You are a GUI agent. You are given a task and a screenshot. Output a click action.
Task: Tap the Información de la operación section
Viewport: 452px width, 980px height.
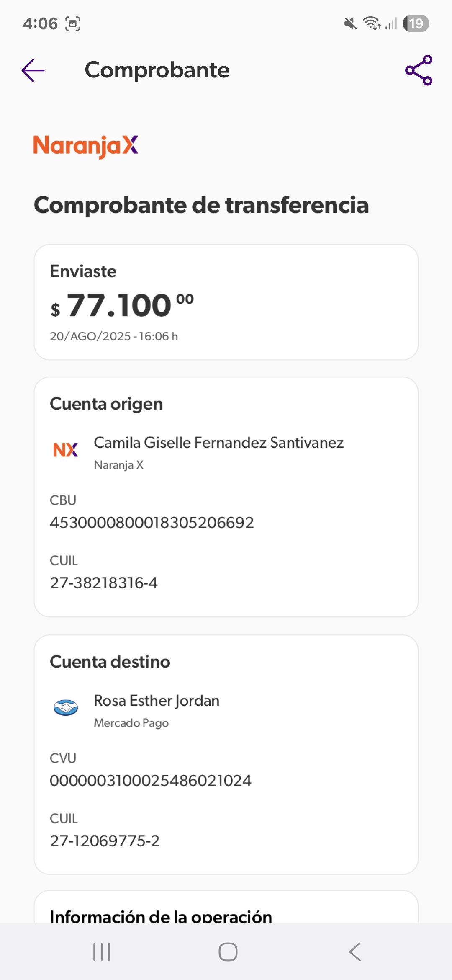point(161,916)
